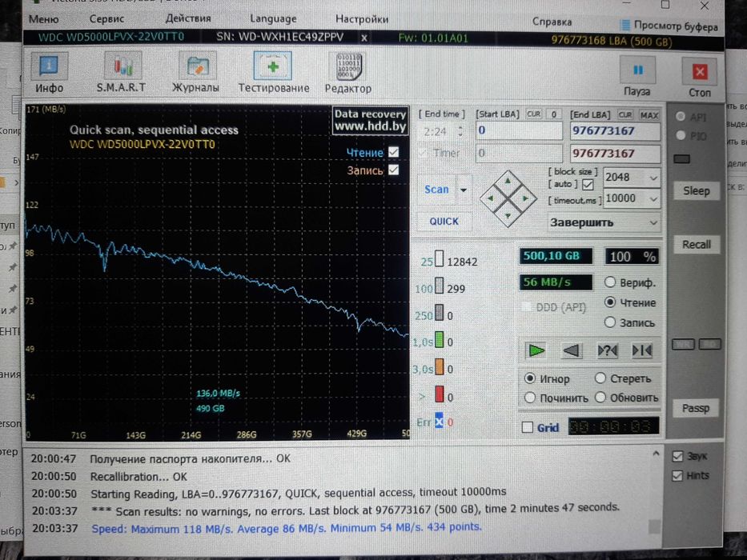Screen dimensions: 747x560
Task: Click the QUICK scan button
Action: (x=444, y=222)
